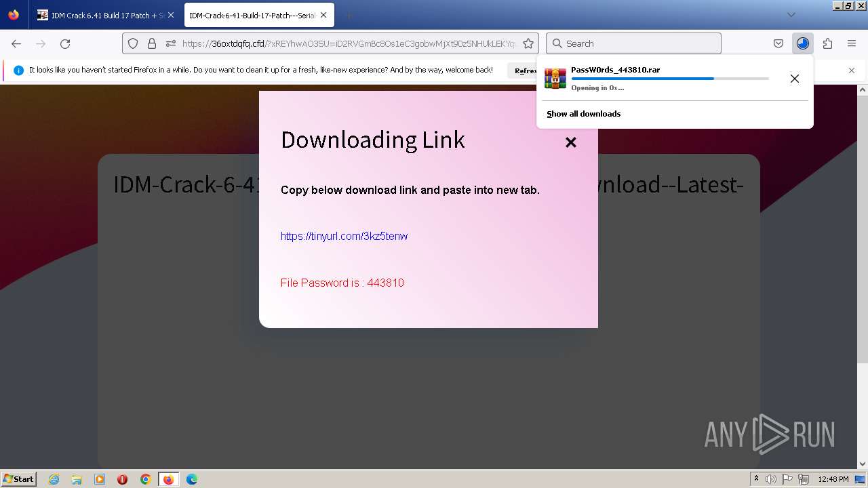This screenshot has height=488, width=868.
Task: Select the IDM-Crack-6-41-Build-17-Patch---Serial tab
Action: tap(258, 15)
